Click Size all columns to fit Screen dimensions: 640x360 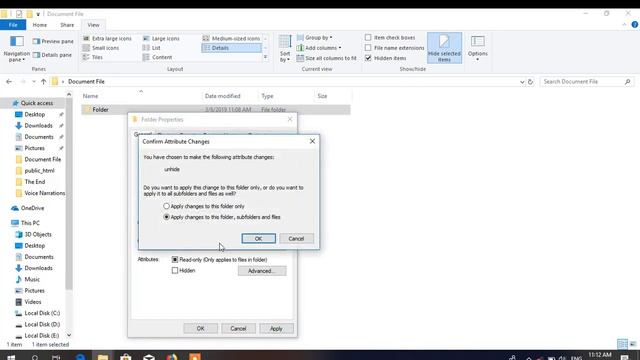pyautogui.click(x=327, y=58)
